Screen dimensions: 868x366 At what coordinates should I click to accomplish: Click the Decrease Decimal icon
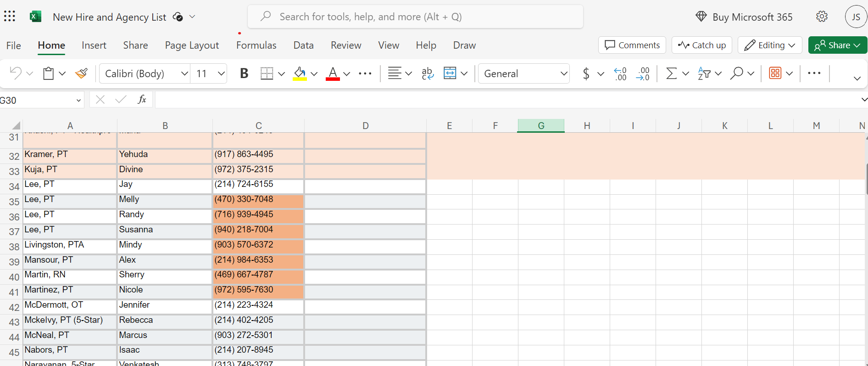643,73
